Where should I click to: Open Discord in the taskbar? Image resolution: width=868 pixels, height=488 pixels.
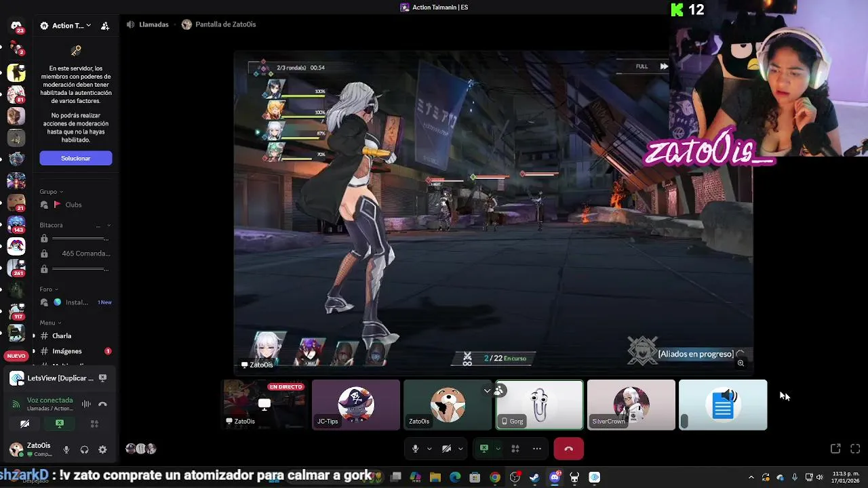click(x=555, y=477)
